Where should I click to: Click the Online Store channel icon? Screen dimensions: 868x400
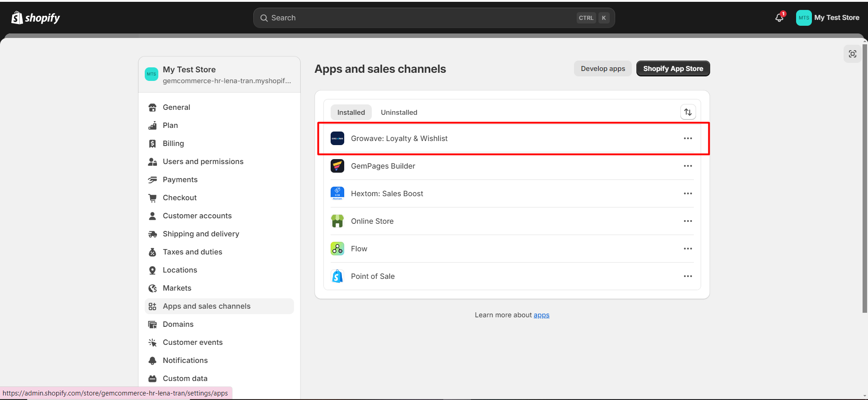337,221
